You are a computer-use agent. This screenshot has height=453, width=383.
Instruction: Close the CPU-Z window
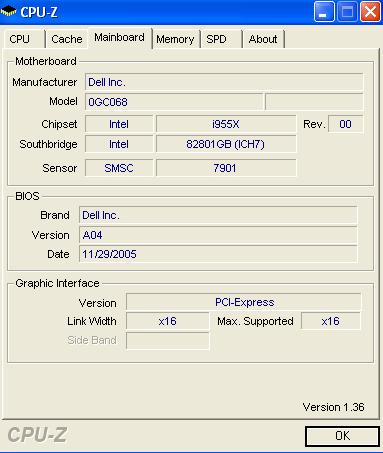tap(370, 12)
